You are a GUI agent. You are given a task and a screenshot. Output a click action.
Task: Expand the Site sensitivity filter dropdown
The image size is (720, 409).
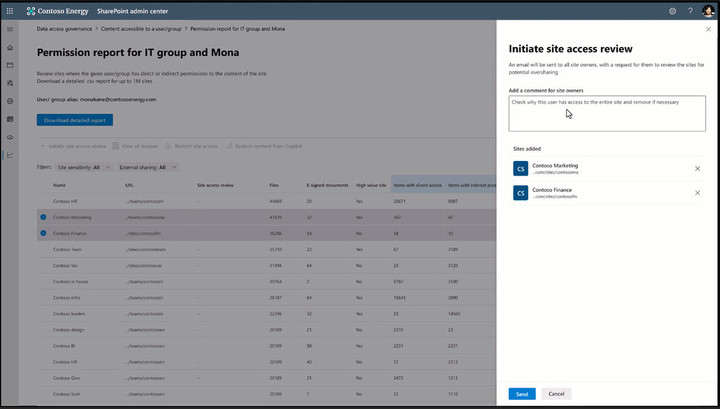coord(84,168)
